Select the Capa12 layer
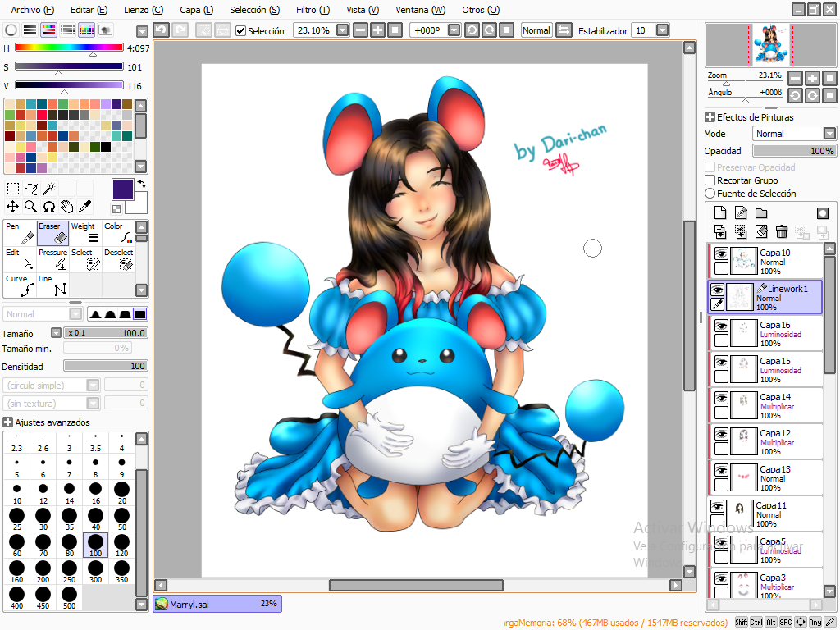Image resolution: width=840 pixels, height=630 pixels. click(765, 442)
